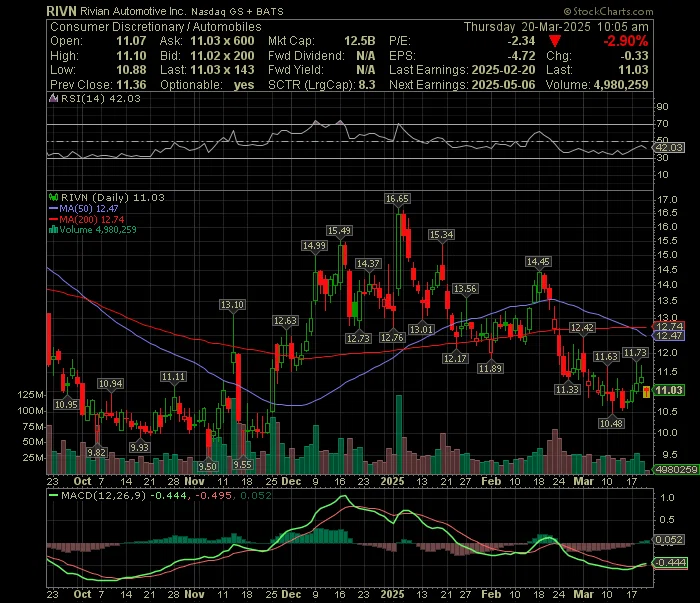Click the 10.94 price label
Image resolution: width=700 pixels, height=603 pixels.
pos(111,384)
